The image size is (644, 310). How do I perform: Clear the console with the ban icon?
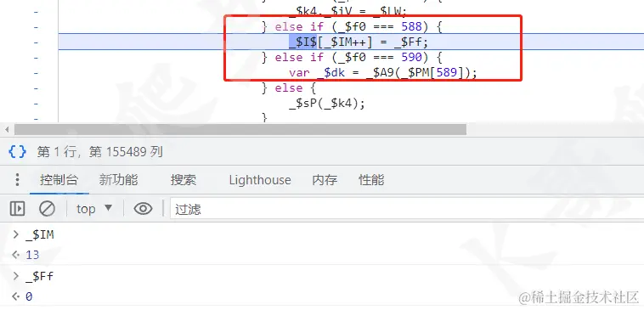click(47, 209)
